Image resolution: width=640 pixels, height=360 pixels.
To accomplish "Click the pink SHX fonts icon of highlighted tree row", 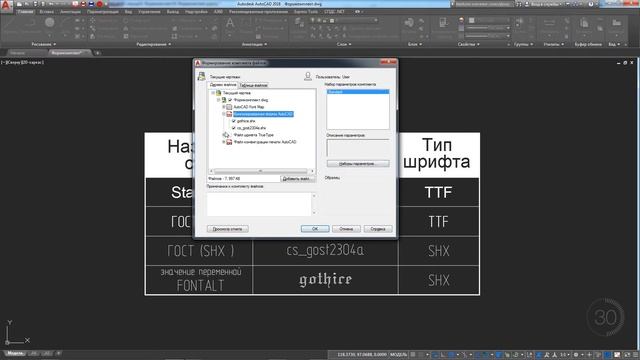I will [x=229, y=114].
